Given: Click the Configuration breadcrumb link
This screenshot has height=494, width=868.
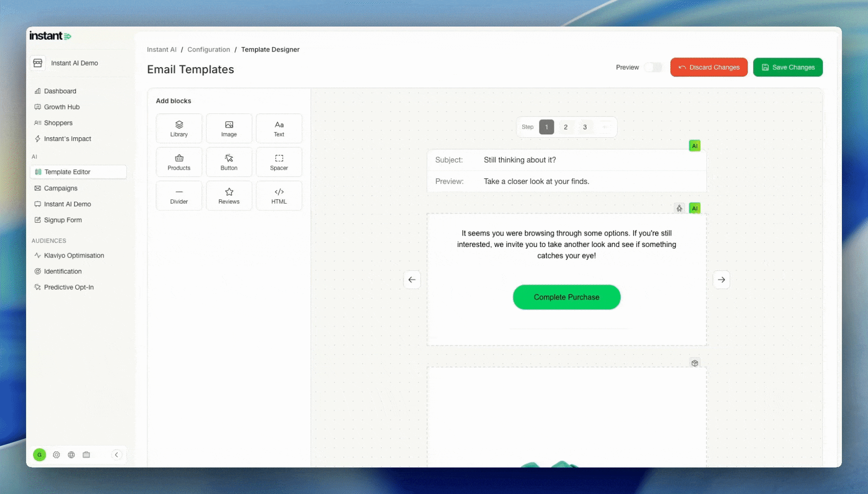Looking at the screenshot, I should pyautogui.click(x=209, y=49).
